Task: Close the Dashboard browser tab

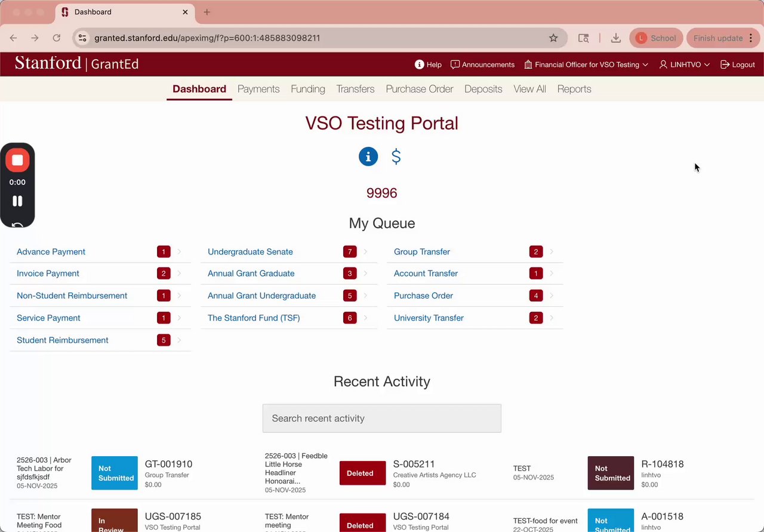Action: 186,12
